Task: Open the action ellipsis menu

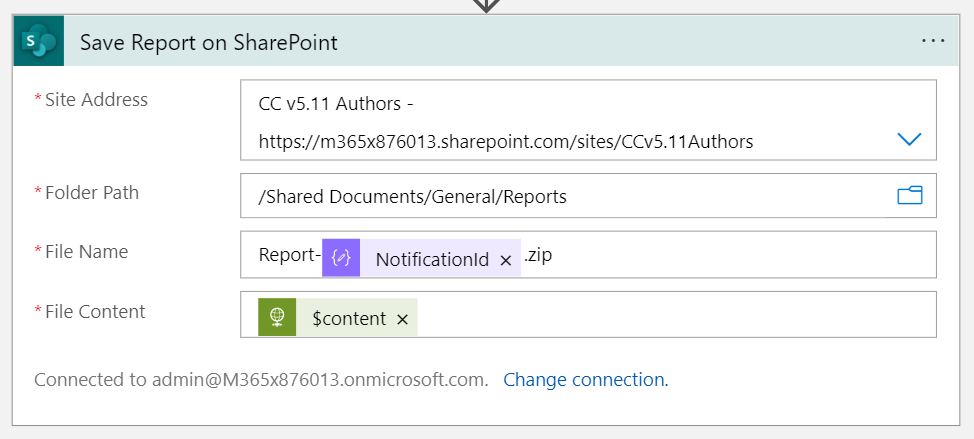Action: click(x=933, y=41)
